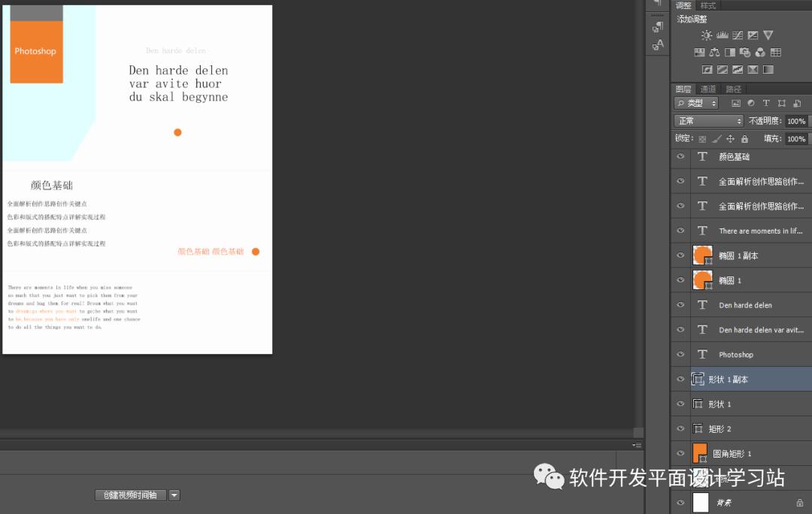This screenshot has height=514, width=812.
Task: Click the 创建视频时间轴 button
Action: click(x=129, y=494)
